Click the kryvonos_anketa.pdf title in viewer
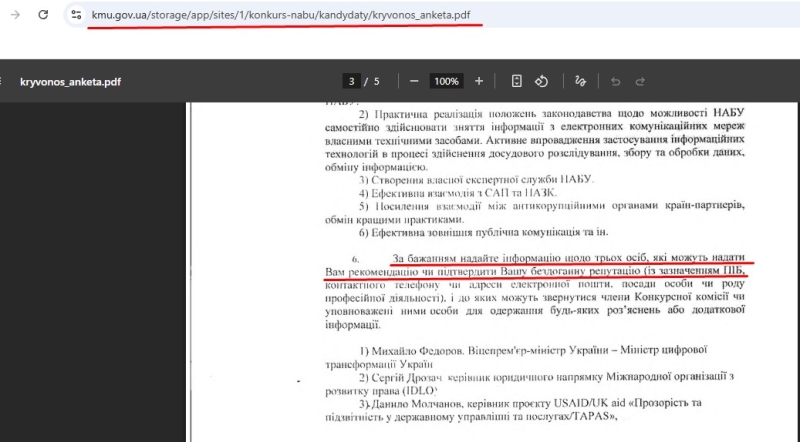Viewport: 800px width, 442px height. pyautogui.click(x=70, y=82)
